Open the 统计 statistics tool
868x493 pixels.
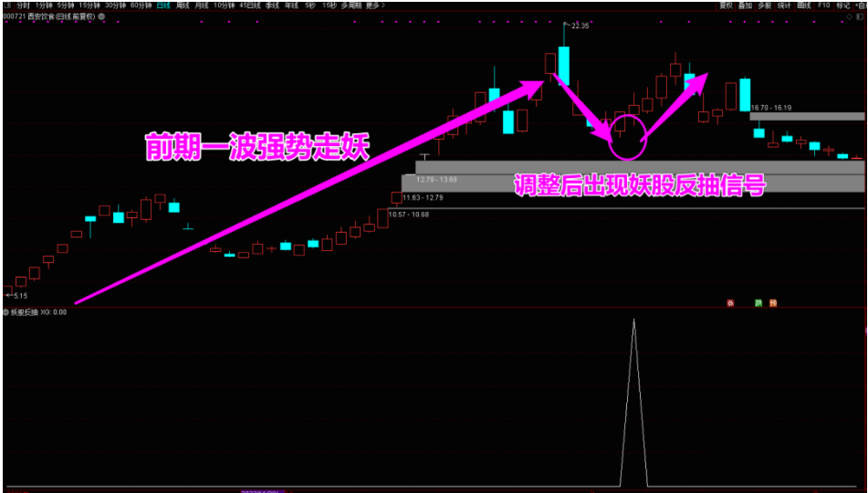click(784, 5)
